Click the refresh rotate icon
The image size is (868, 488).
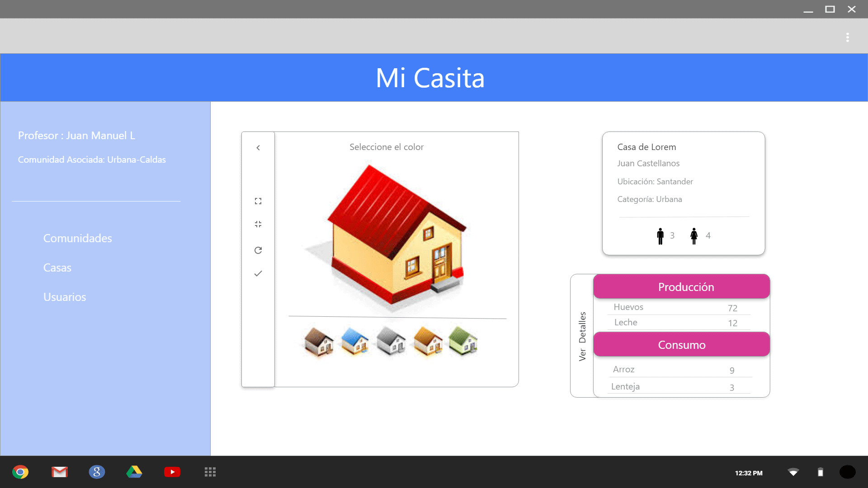pyautogui.click(x=258, y=250)
